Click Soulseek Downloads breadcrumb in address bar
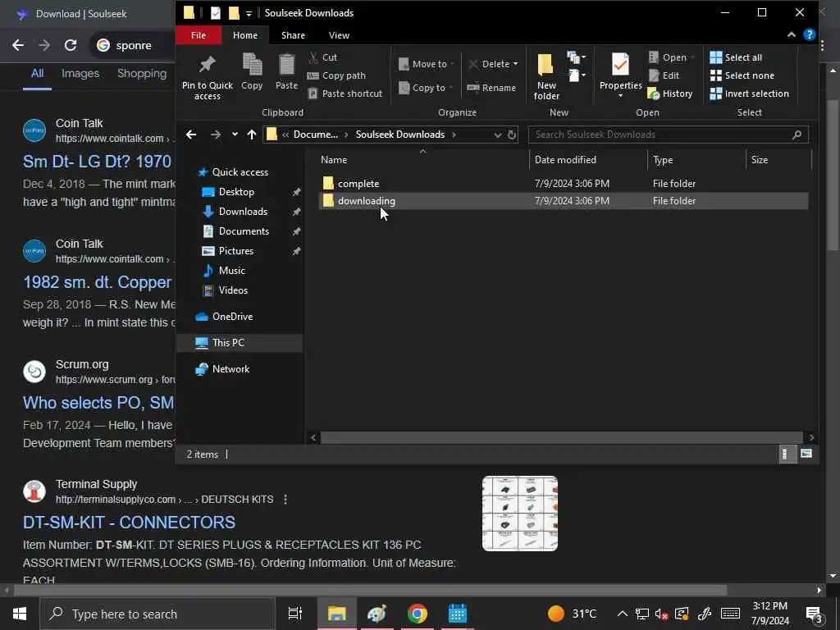Viewport: 840px width, 630px height. 399,135
